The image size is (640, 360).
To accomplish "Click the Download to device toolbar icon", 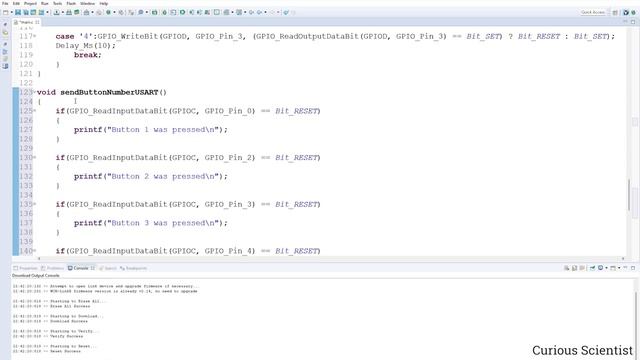I will coord(56,12).
